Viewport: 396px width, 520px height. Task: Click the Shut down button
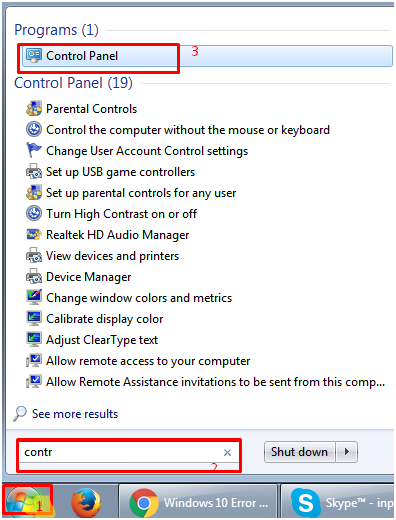[x=300, y=452]
